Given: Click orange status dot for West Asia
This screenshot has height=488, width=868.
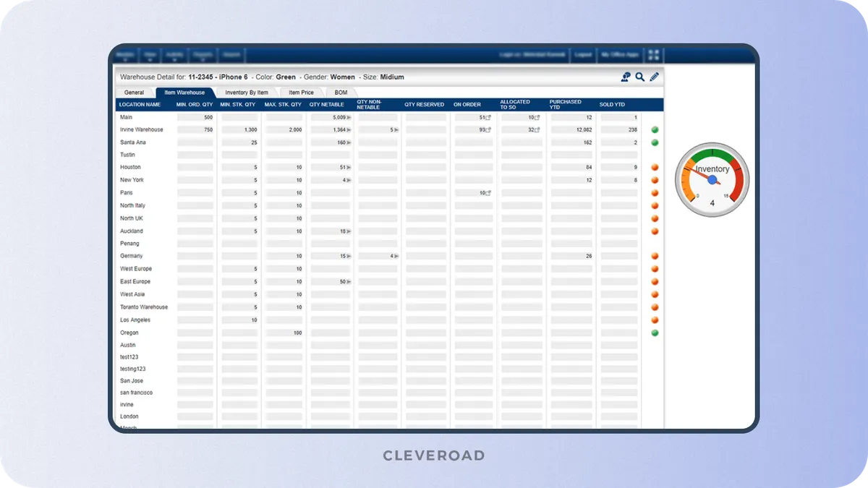Looking at the screenshot, I should click(655, 294).
